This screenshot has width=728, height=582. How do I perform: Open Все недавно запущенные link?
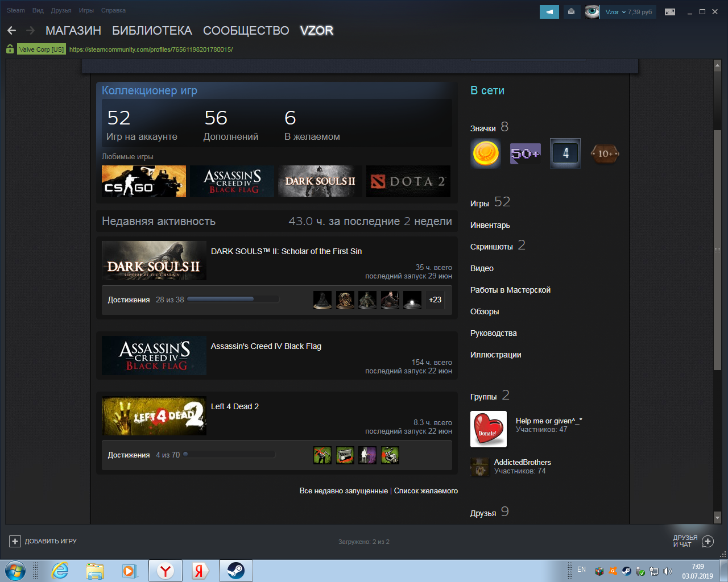(344, 490)
